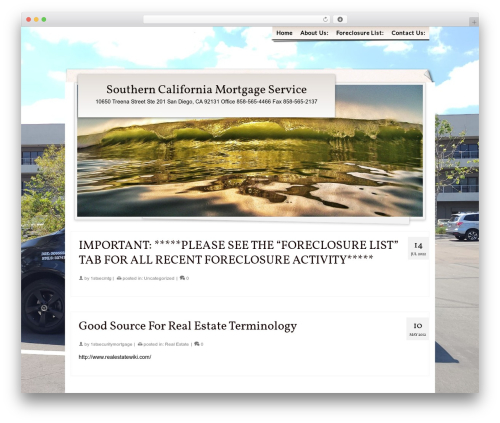The width and height of the screenshot is (500, 423).
Task: Open the Home menu item
Action: [x=284, y=33]
